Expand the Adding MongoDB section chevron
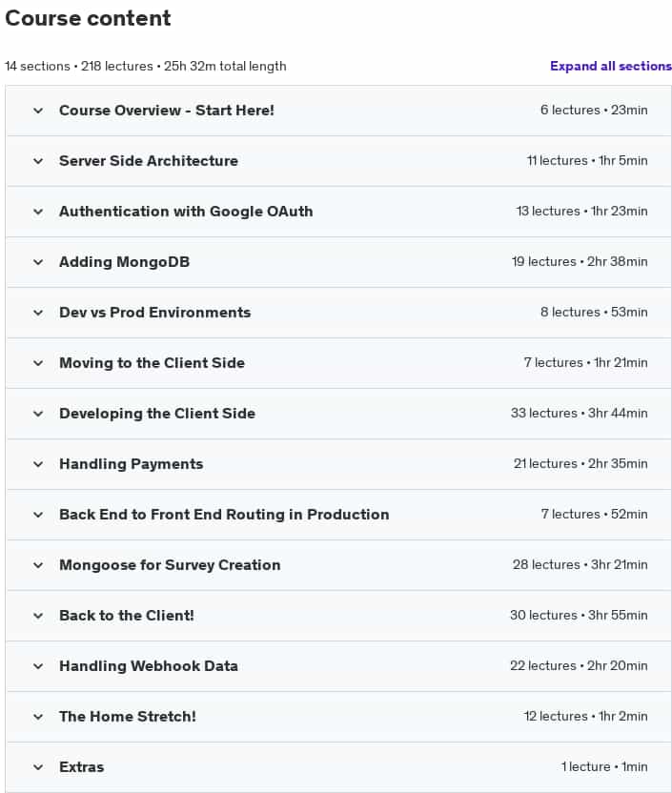Image resolution: width=672 pixels, height=793 pixels. 38,262
